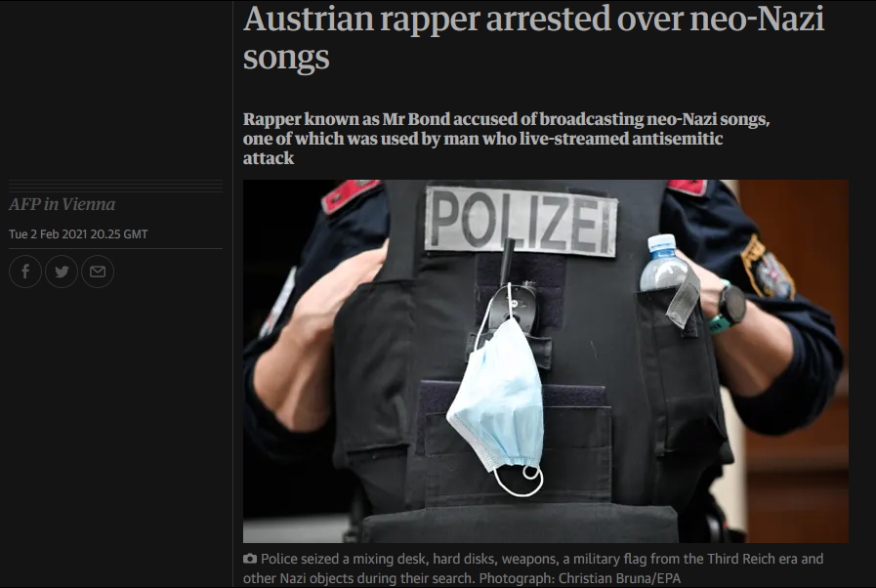Click the striped divider above the byline
The width and height of the screenshot is (876, 588).
[x=115, y=186]
